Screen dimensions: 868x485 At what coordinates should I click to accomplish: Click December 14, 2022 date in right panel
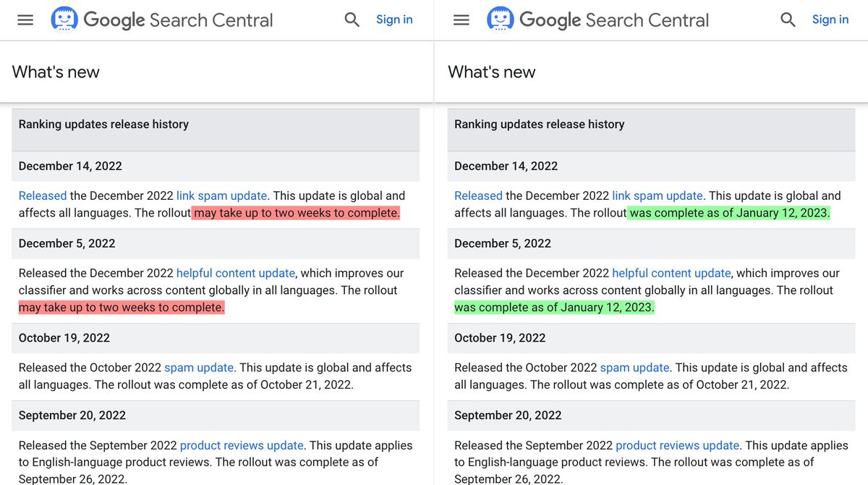pyautogui.click(x=506, y=166)
